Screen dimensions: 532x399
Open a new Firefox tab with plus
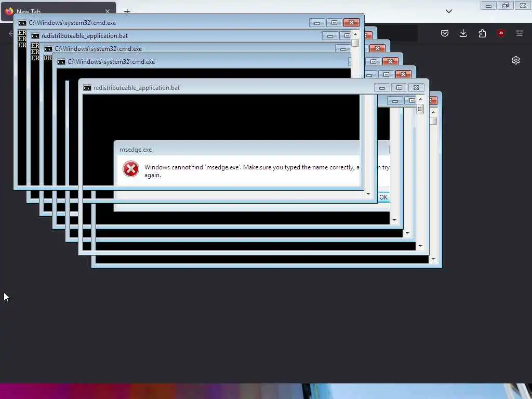pyautogui.click(x=127, y=11)
